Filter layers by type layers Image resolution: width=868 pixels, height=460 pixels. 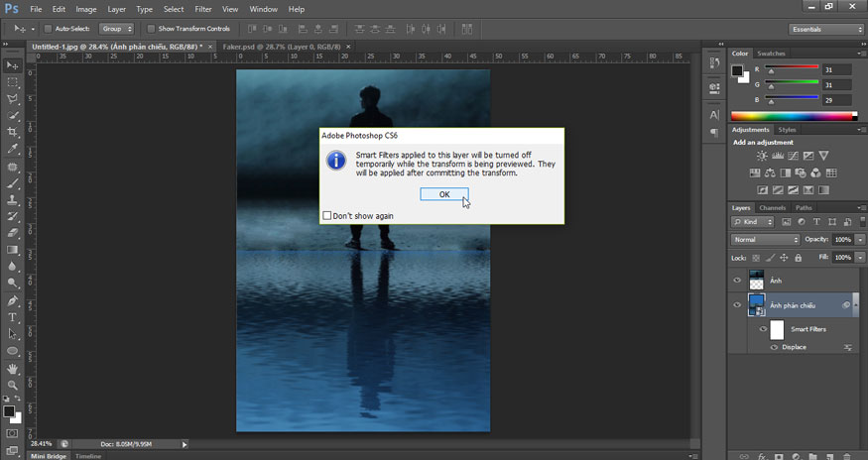point(816,222)
